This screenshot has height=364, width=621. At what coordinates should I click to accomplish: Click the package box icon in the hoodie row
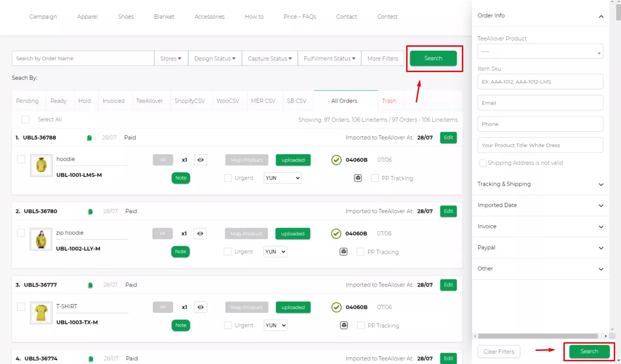[358, 178]
